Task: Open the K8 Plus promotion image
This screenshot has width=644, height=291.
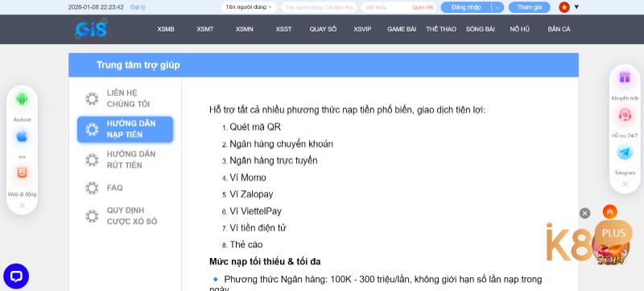Action: tap(590, 243)
